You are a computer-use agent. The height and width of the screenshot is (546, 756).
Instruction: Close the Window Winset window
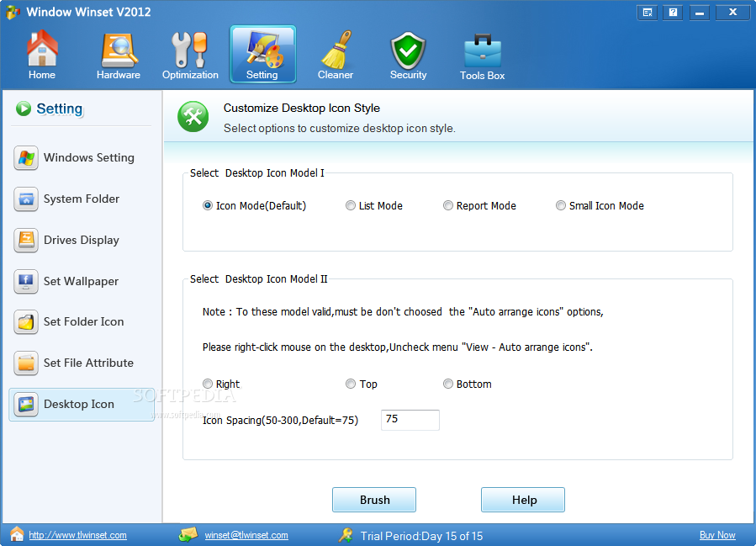[732, 13]
